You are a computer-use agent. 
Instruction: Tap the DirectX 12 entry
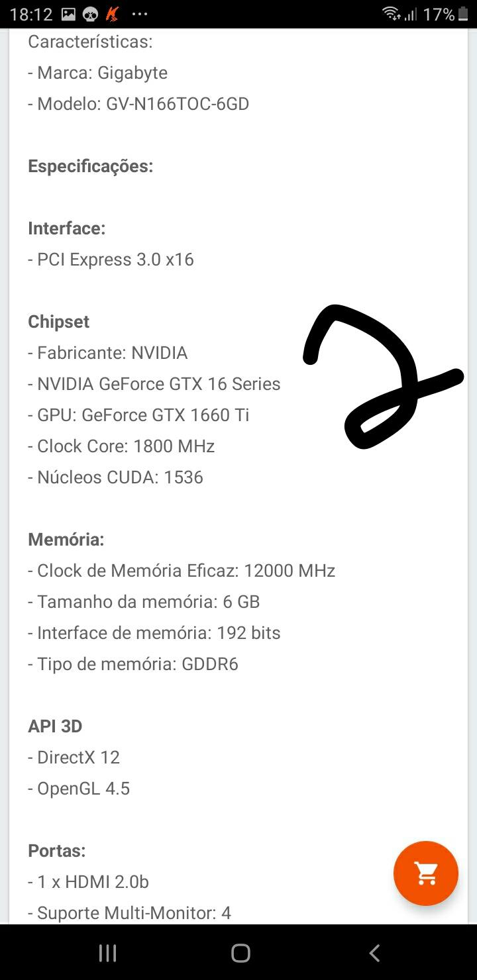[74, 758]
